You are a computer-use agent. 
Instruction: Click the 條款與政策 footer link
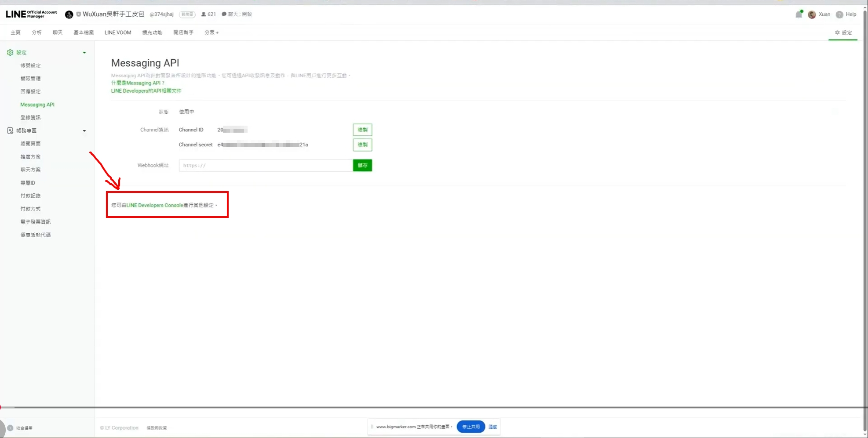point(157,428)
